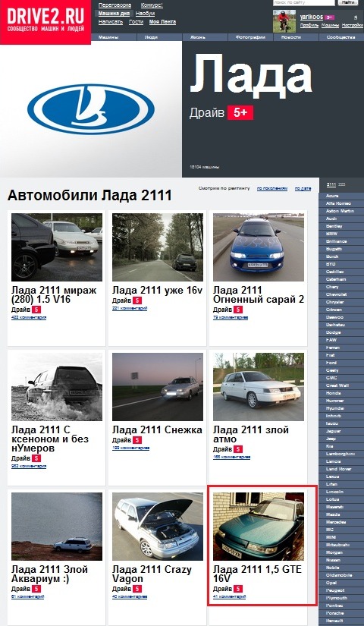The image size is (364, 626).
Task: Open Машина дня link
Action: [115, 14]
